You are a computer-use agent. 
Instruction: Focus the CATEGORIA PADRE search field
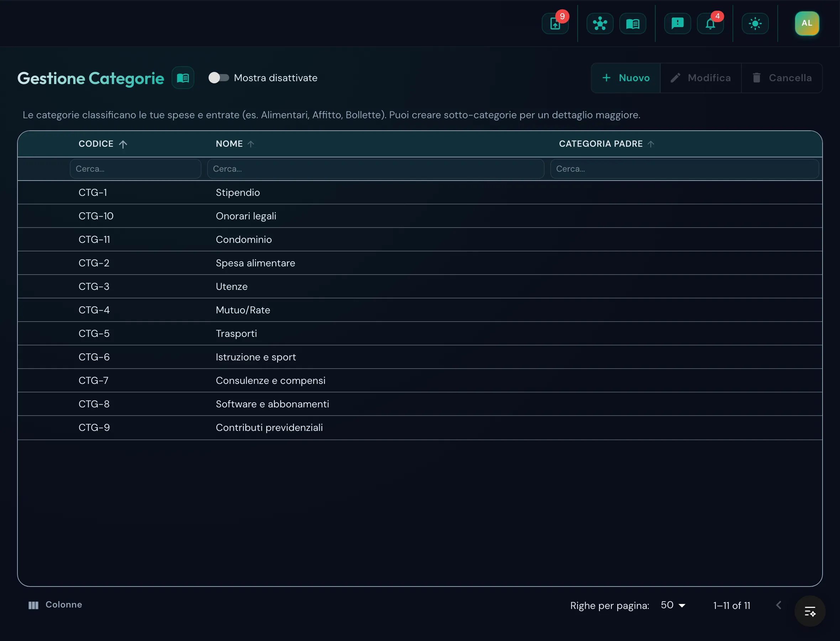point(684,169)
